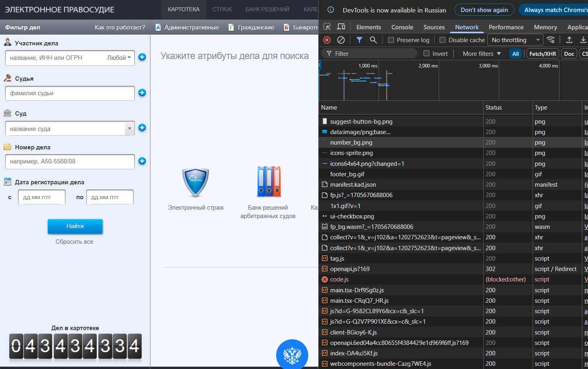Select the inspect element tool in DevTools
The height and width of the screenshot is (369, 588).
click(327, 26)
